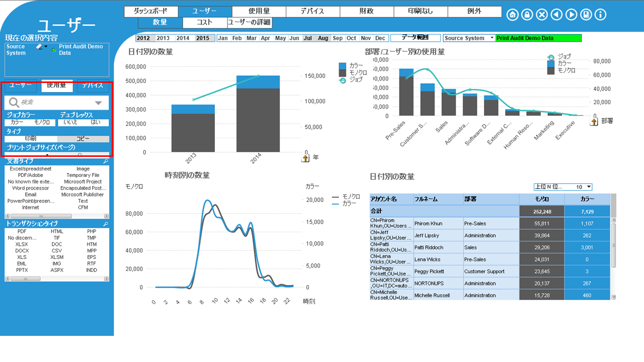Open the Source System dropdown in the top bar
644x362 pixels.
tap(469, 38)
